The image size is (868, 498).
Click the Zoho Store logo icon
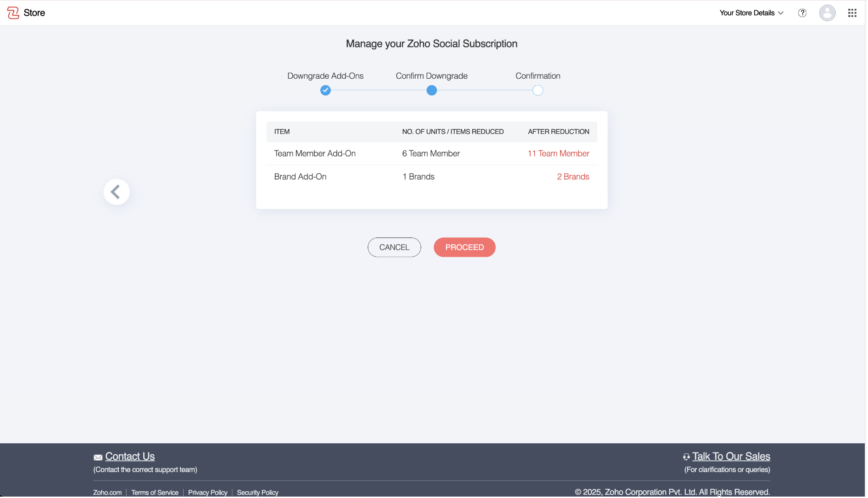click(13, 13)
